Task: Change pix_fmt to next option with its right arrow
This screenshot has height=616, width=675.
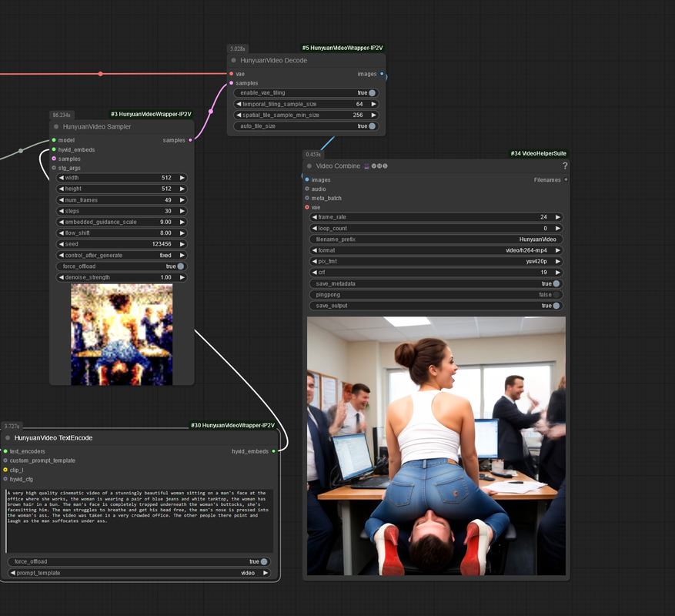Action: pos(558,262)
